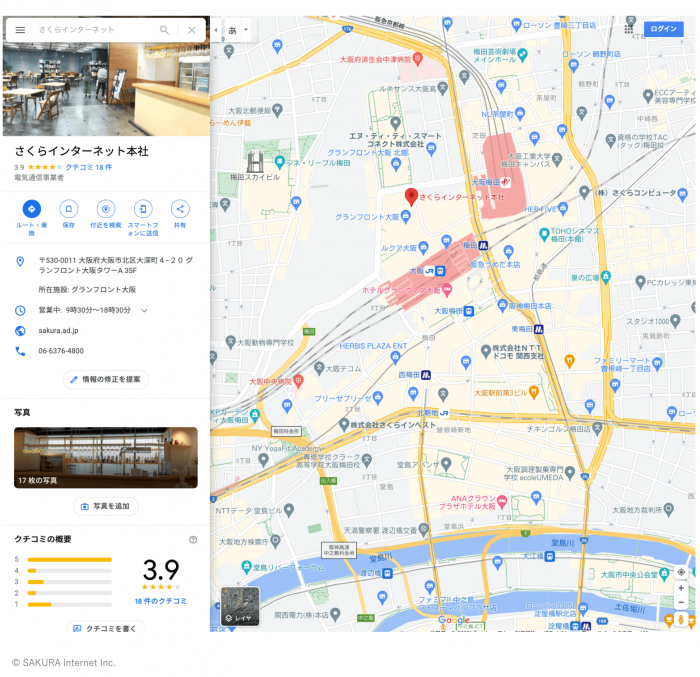Click the magnifier search icon
The height and width of the screenshot is (677, 700).
click(164, 30)
